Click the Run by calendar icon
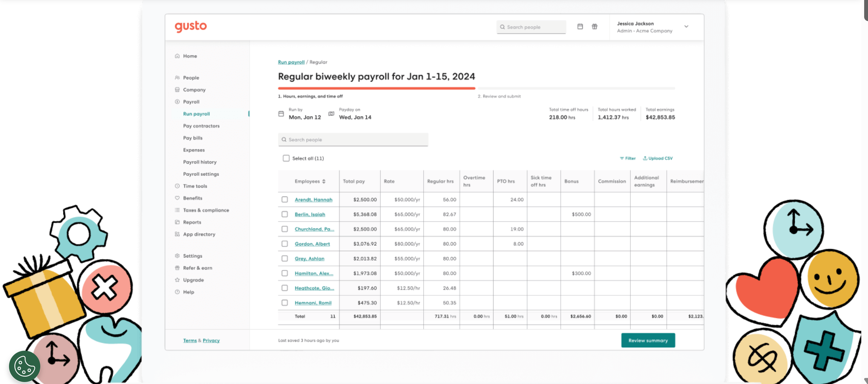The width and height of the screenshot is (868, 384). coord(281,114)
